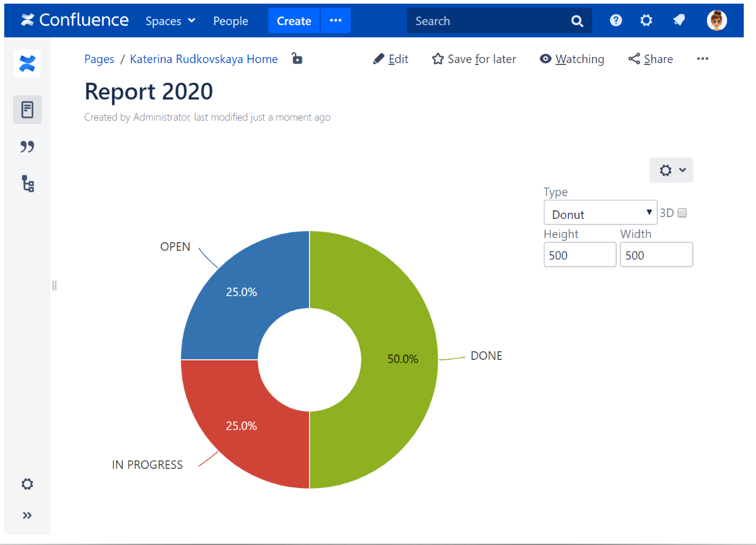Click the help question mark icon
The height and width of the screenshot is (545, 756).
point(616,21)
